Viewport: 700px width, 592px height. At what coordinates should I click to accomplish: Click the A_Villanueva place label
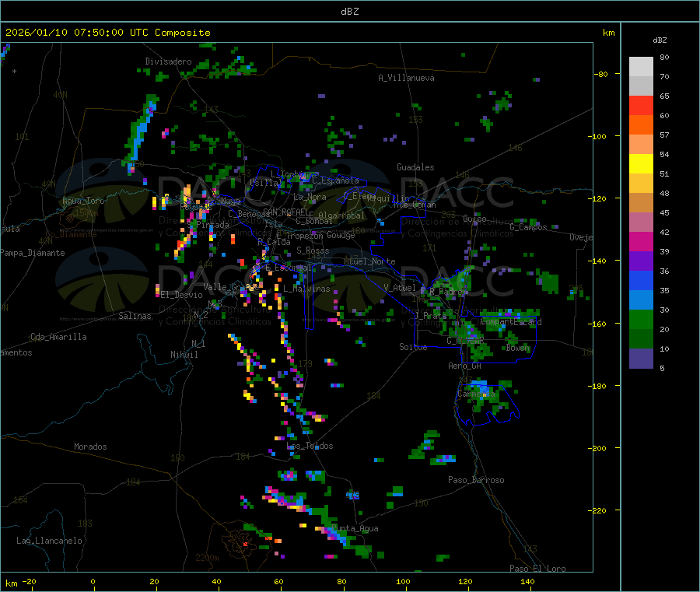pos(406,78)
